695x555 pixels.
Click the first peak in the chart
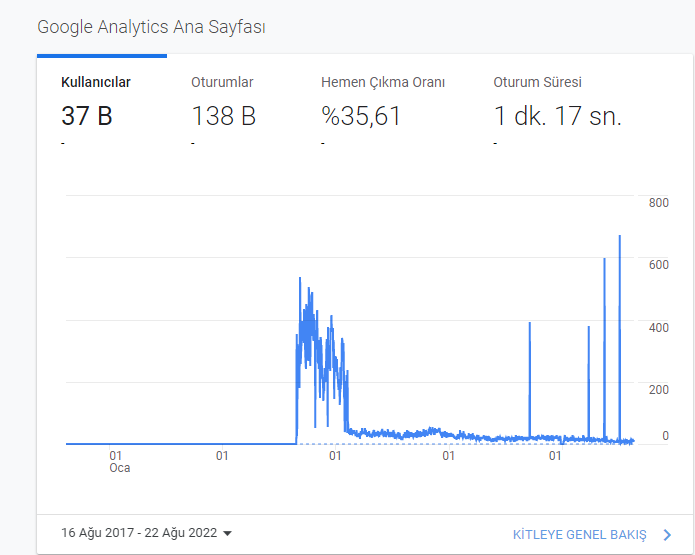300,278
